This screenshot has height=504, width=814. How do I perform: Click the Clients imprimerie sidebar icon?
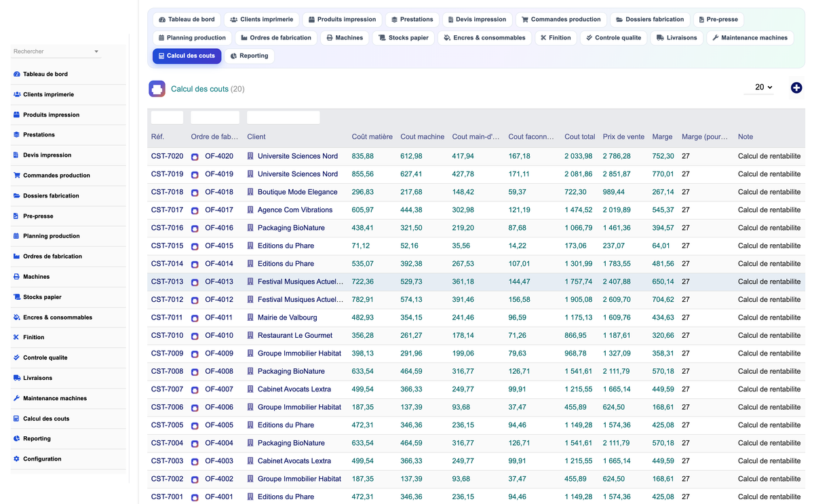point(17,94)
